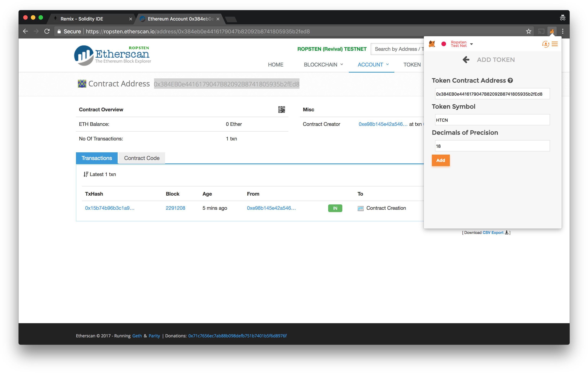Open the MetaMask hamburger menu
This screenshot has height=373, width=588.
click(x=555, y=44)
